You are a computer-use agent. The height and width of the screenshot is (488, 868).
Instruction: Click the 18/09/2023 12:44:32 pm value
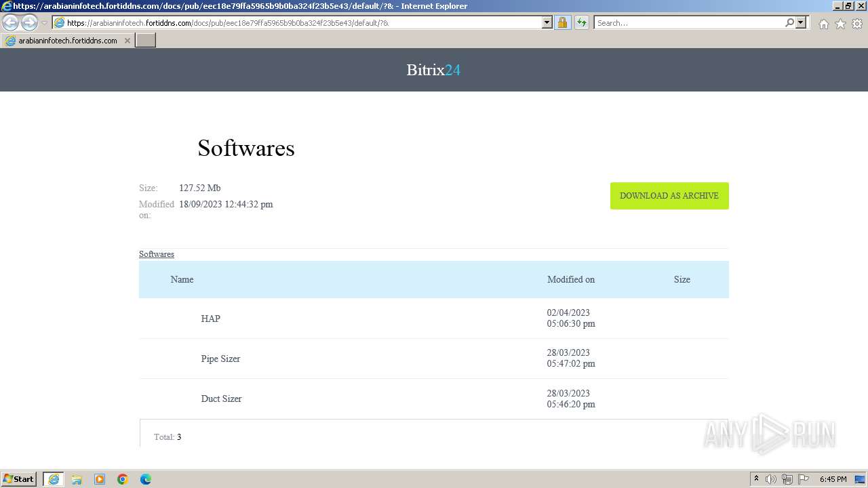coord(226,204)
